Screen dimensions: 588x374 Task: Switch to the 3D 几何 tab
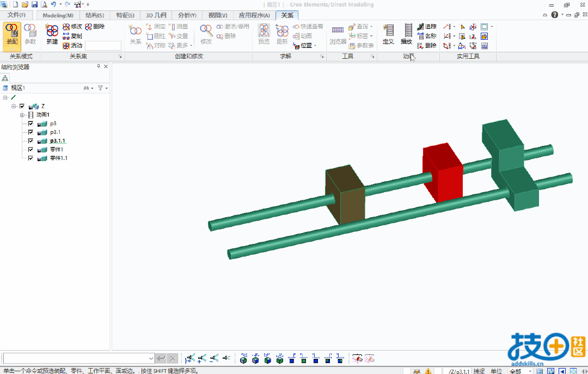click(x=156, y=15)
